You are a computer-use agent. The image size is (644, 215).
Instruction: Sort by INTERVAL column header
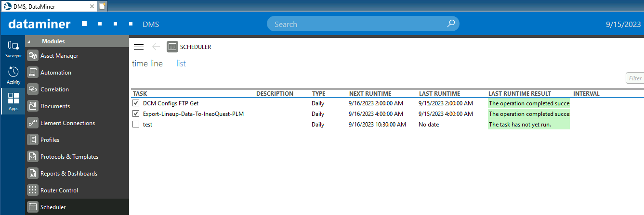click(586, 94)
